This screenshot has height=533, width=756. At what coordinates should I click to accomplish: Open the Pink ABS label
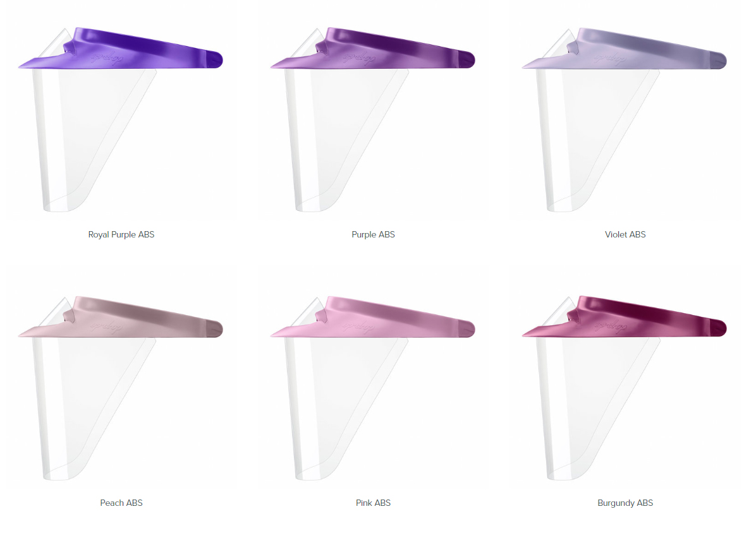tap(373, 503)
